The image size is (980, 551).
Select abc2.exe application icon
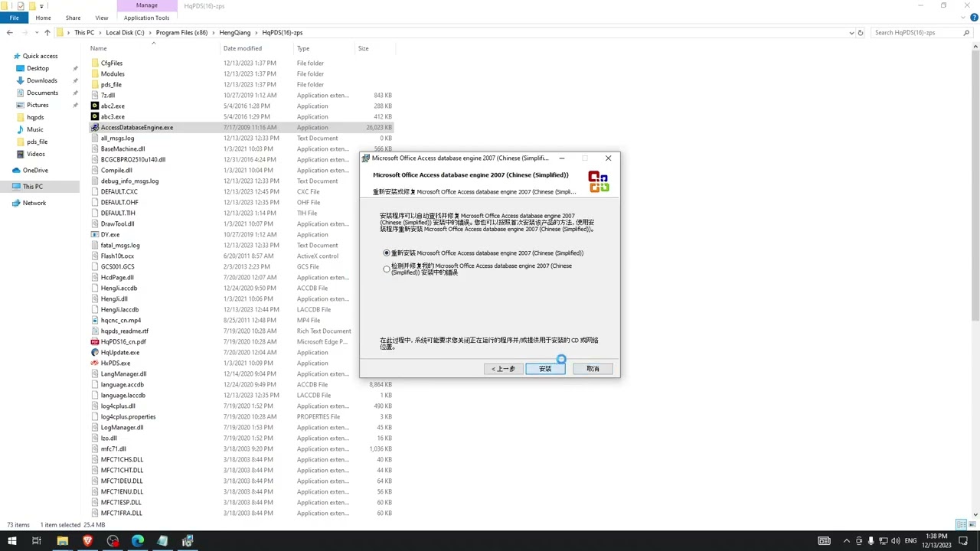[x=95, y=106]
